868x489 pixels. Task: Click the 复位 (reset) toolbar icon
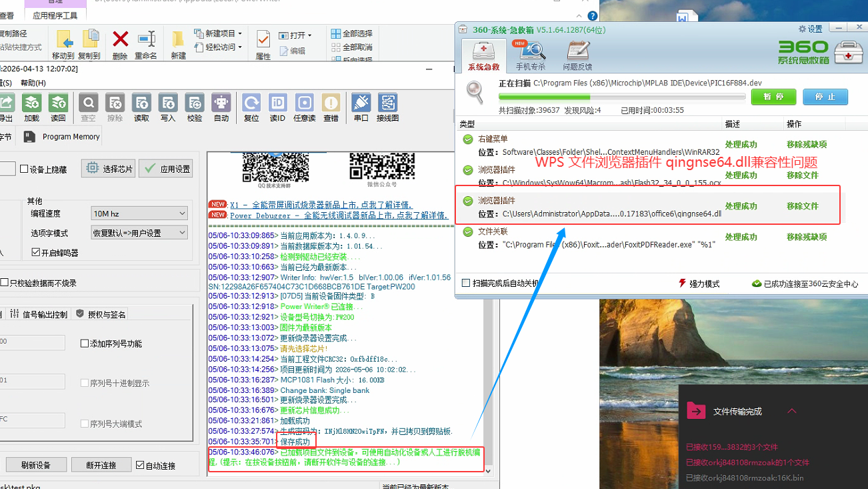tap(251, 103)
